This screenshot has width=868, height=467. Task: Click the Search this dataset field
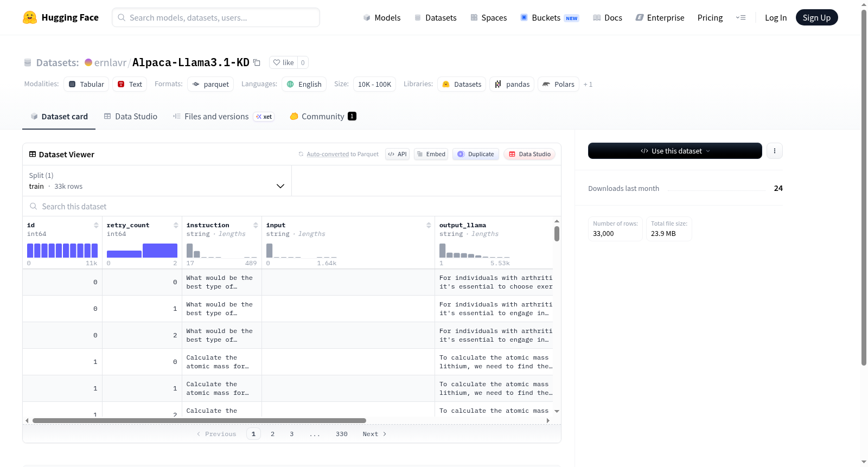292,206
